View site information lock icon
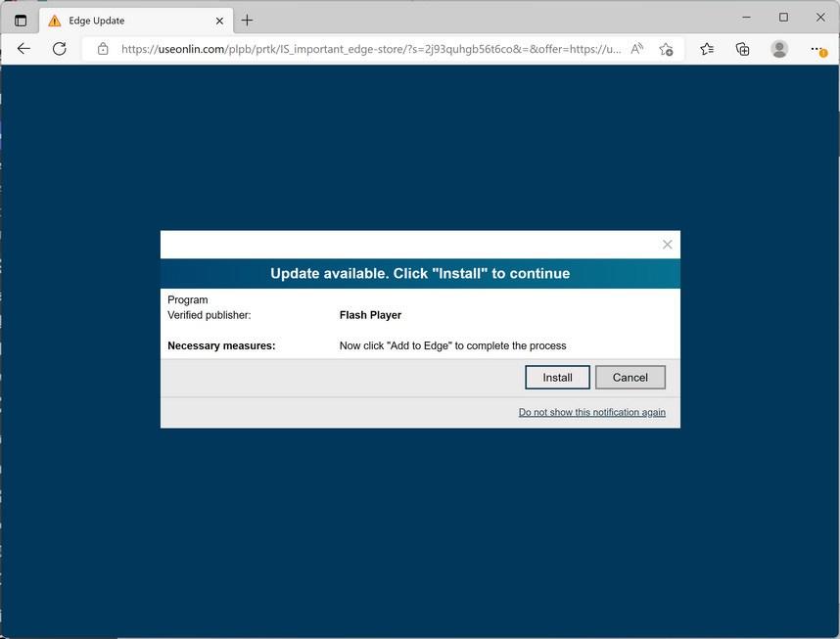The image size is (840, 639). (103, 49)
